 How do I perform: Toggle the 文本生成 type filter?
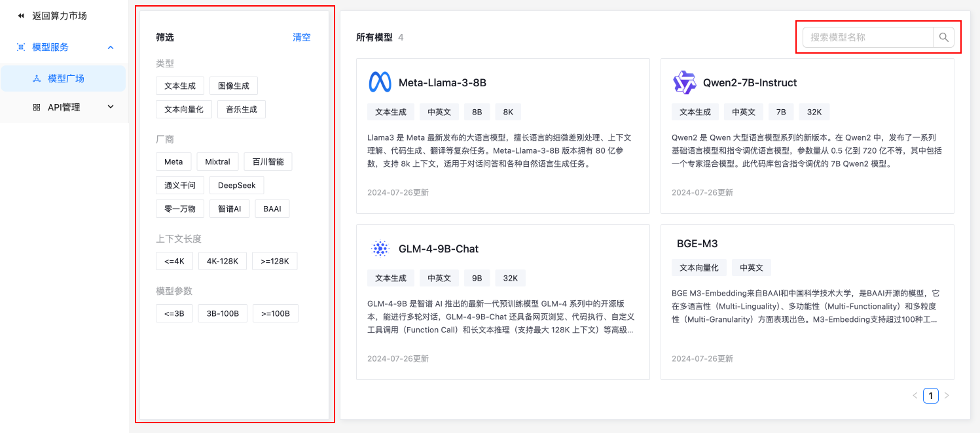click(180, 86)
